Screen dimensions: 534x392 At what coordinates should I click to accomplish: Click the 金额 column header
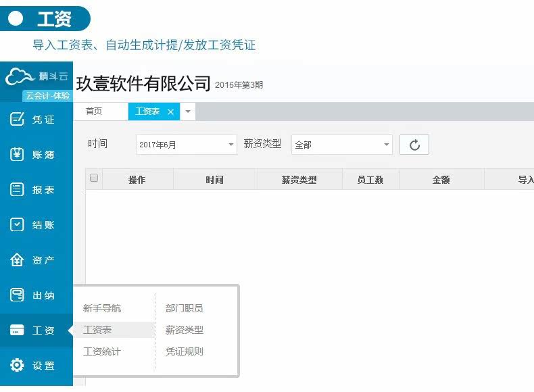pos(441,180)
